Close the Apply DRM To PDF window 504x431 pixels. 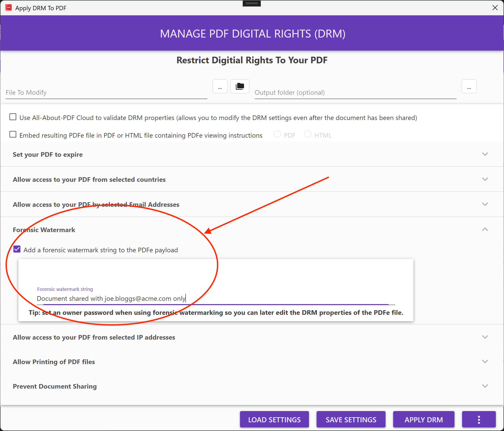click(x=495, y=8)
